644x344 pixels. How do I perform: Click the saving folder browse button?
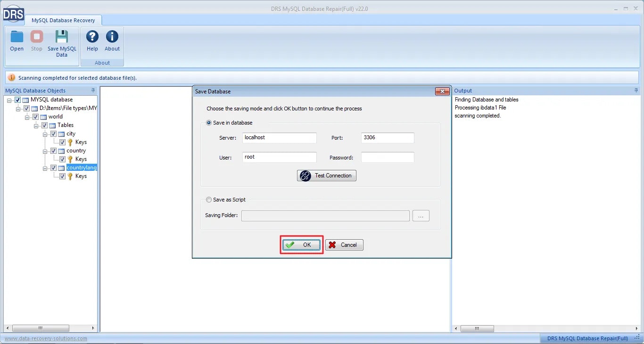pos(421,216)
